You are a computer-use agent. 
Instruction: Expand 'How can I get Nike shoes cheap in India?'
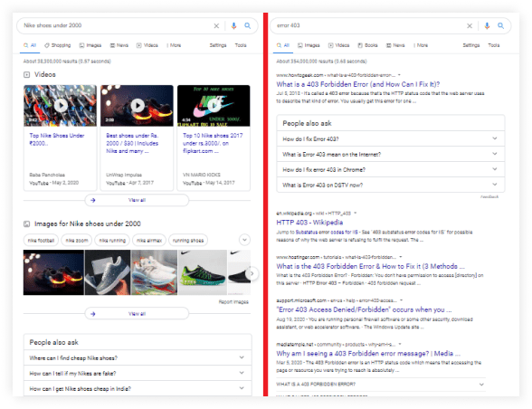138,388
